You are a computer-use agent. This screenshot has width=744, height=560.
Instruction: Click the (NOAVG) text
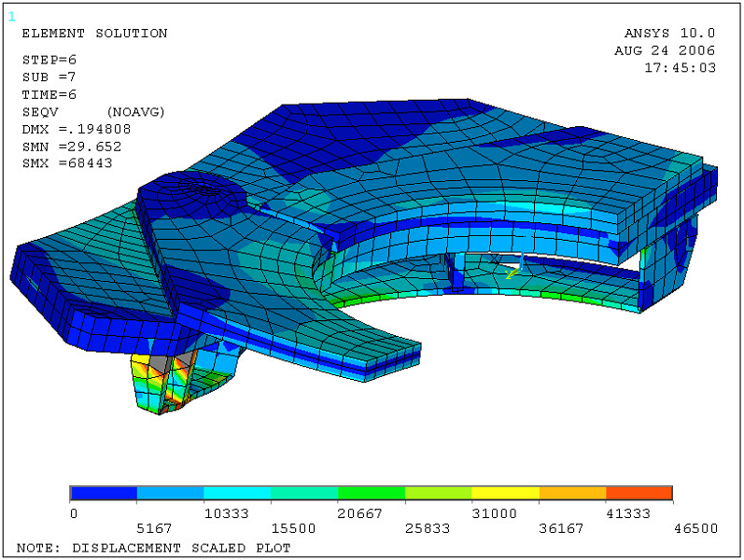pos(135,112)
